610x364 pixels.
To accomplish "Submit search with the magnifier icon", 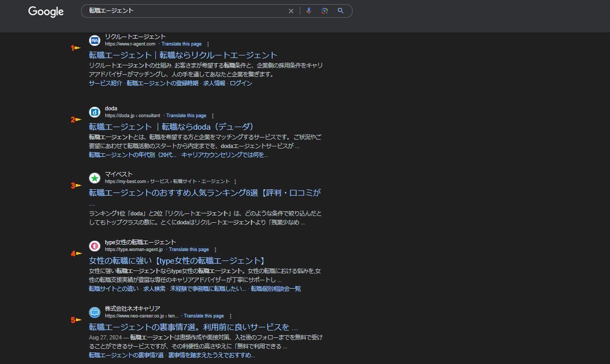I will coord(341,11).
